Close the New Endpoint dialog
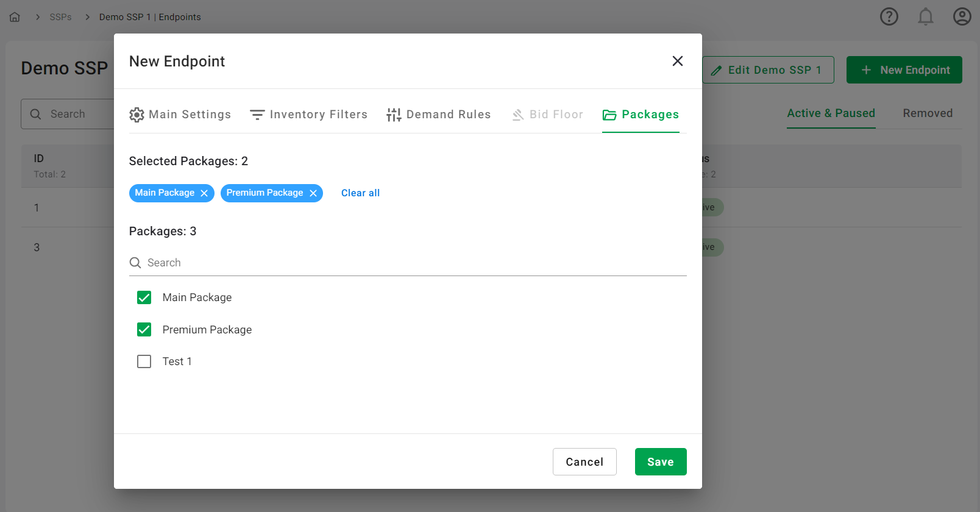The image size is (980, 512). pos(677,61)
